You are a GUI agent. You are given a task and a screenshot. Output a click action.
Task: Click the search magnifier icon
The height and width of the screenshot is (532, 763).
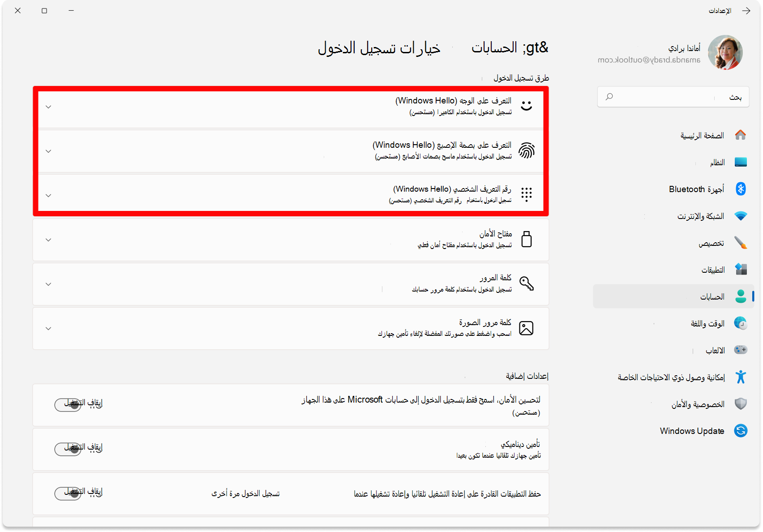pos(609,97)
